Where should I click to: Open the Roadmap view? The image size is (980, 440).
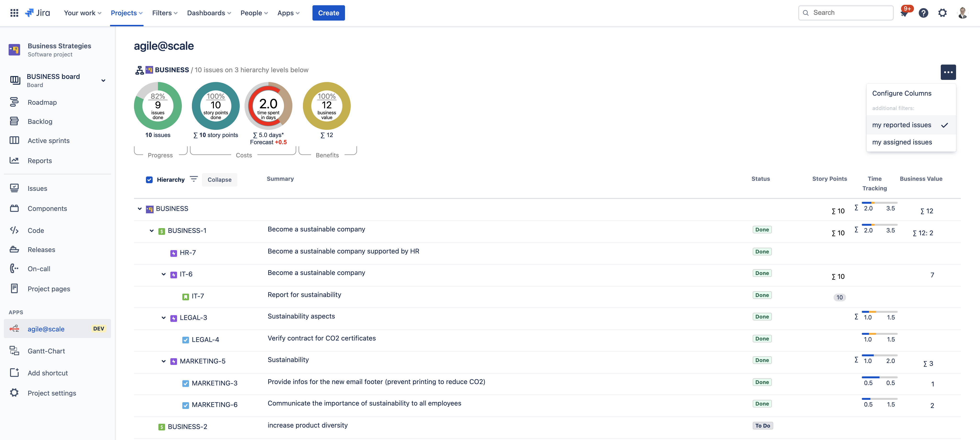pos(42,102)
